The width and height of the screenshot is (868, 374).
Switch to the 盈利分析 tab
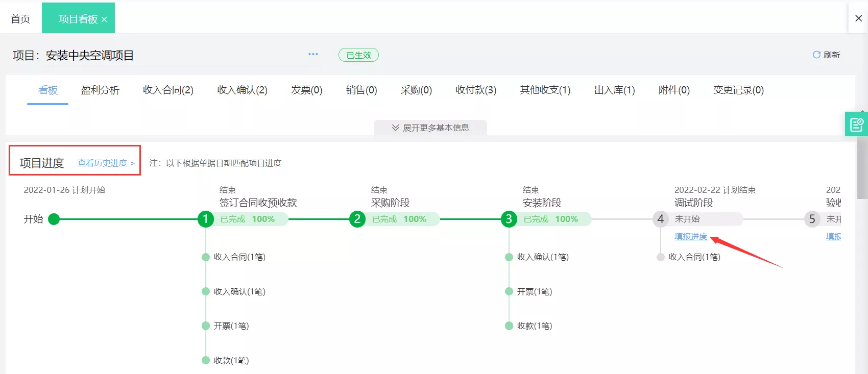(100, 90)
